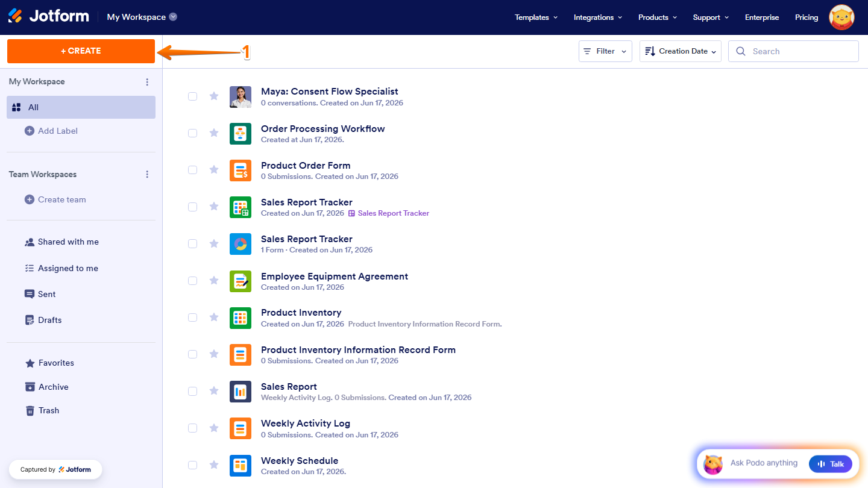Click the blue Sales Report Tracker donut-chart icon

tap(241, 244)
